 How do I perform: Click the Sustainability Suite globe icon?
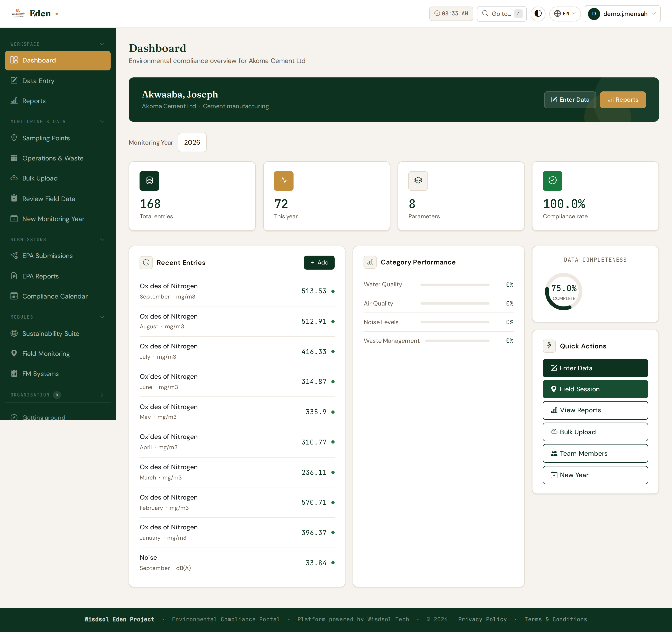click(14, 333)
